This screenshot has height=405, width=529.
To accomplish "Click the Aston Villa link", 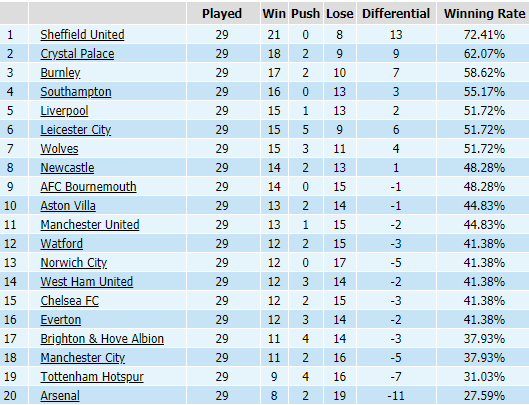I will (68, 206).
